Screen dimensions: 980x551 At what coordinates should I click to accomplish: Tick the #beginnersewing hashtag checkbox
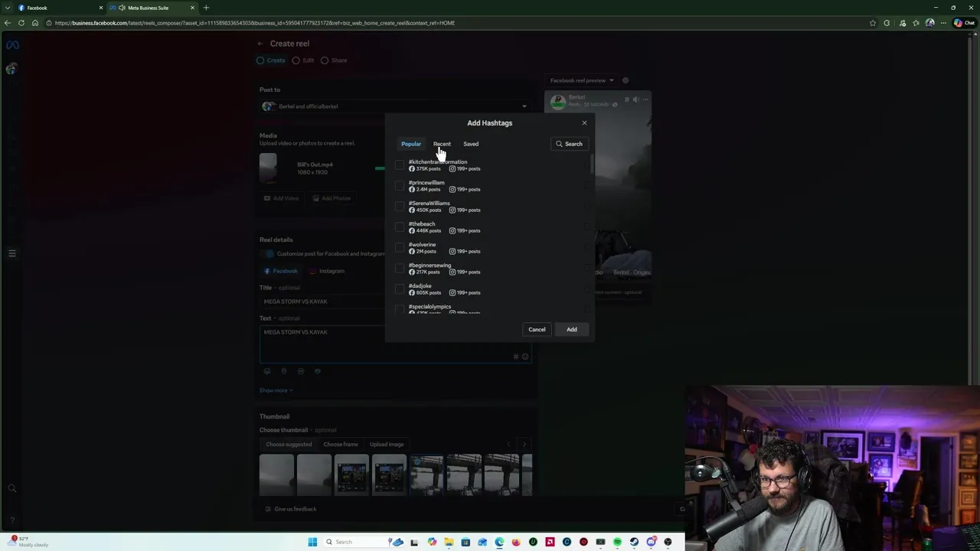pos(400,268)
